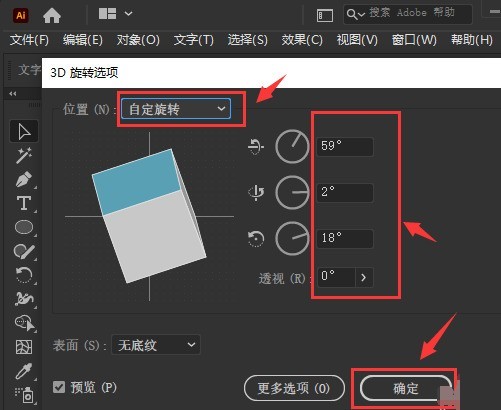
Task: Go to the Home screen icon
Action: click(52, 15)
